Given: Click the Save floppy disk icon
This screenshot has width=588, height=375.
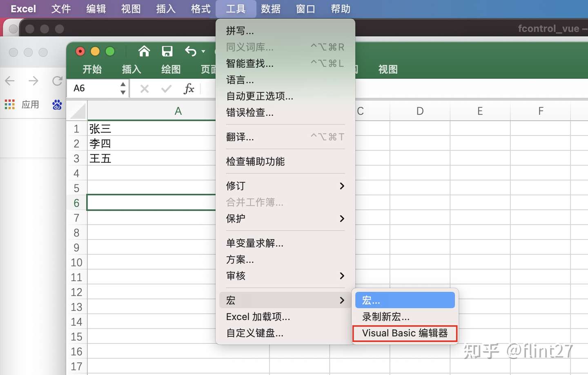Looking at the screenshot, I should (x=167, y=51).
